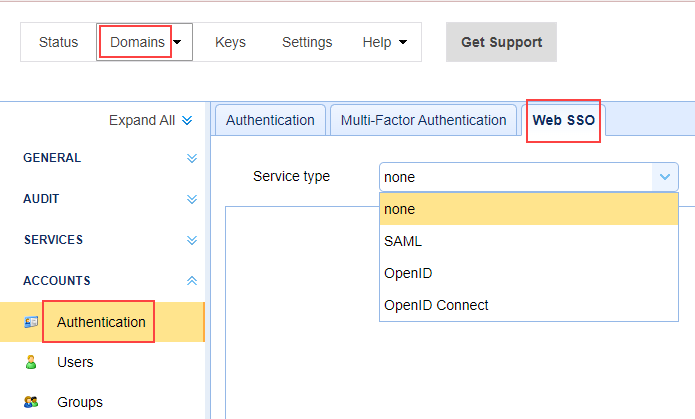Click the Authentication ID card icon
The height and width of the screenshot is (419, 695).
coord(31,322)
